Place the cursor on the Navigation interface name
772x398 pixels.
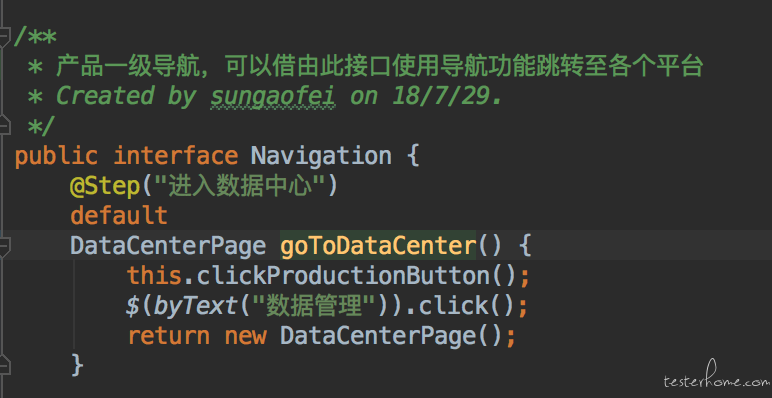[x=321, y=156]
